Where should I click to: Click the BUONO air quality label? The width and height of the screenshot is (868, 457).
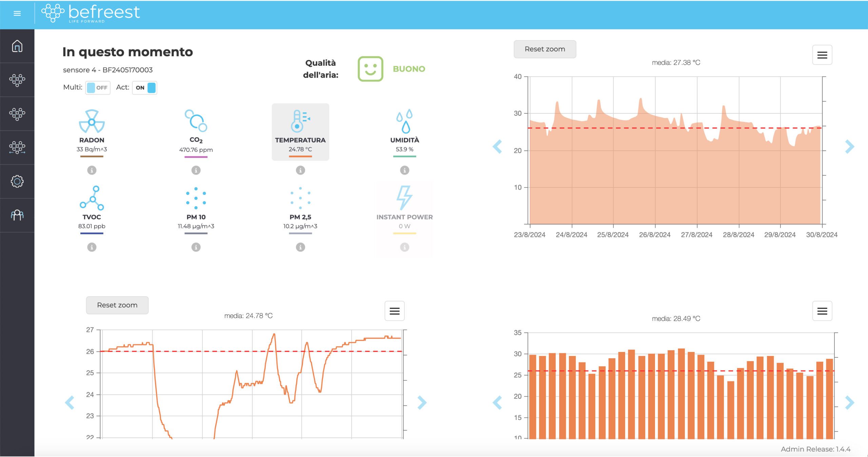[409, 69]
